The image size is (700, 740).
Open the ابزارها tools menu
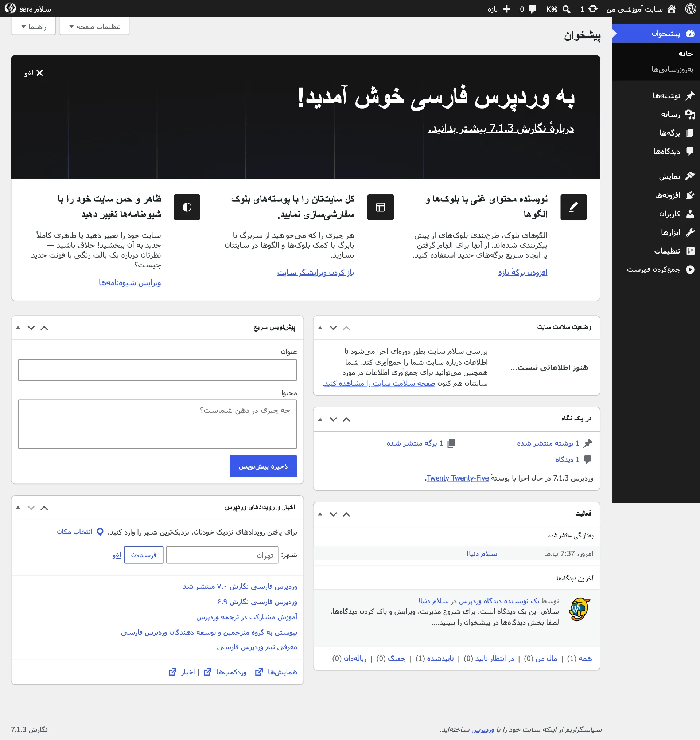tap(656, 232)
